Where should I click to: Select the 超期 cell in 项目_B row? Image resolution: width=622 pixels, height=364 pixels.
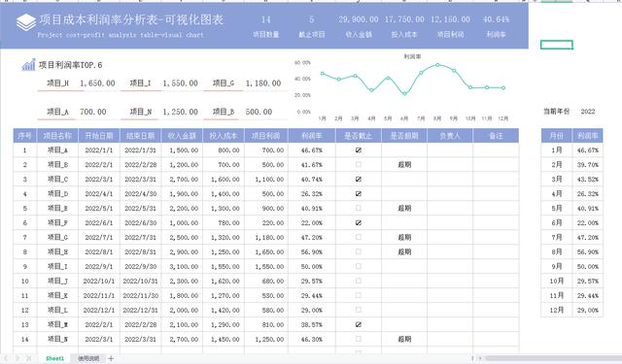pyautogui.click(x=404, y=164)
